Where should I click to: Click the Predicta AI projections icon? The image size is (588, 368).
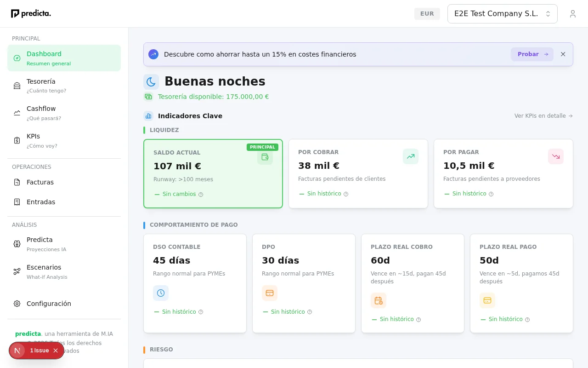(17, 244)
